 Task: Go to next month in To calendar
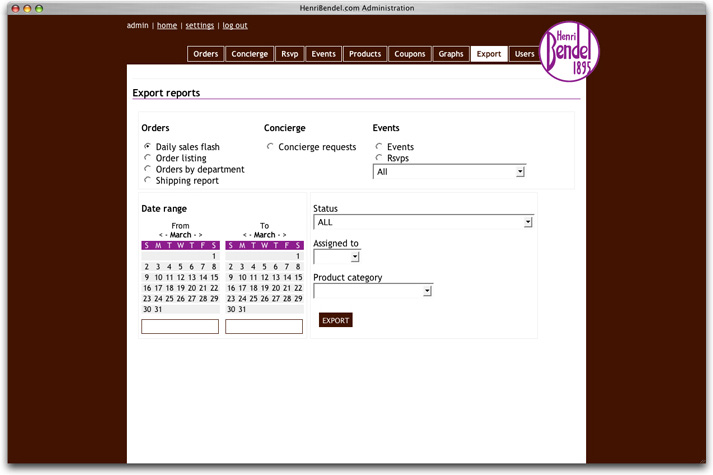[x=284, y=236]
